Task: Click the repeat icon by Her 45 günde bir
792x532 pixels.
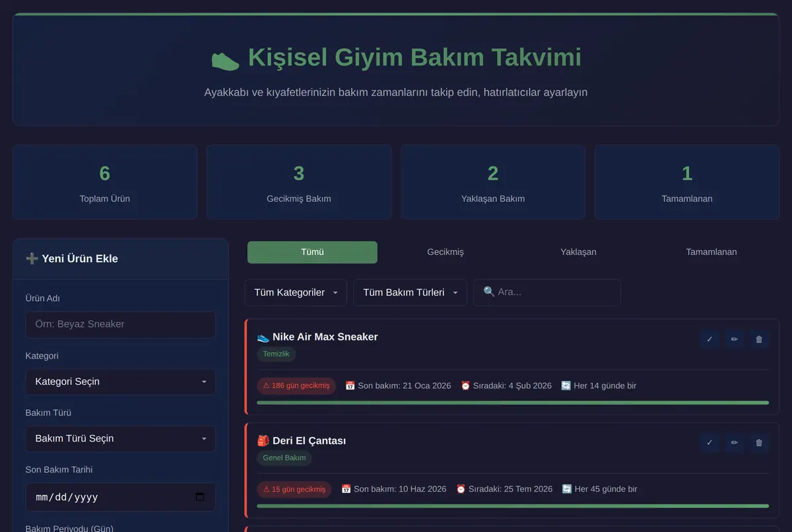Action: pyautogui.click(x=567, y=489)
